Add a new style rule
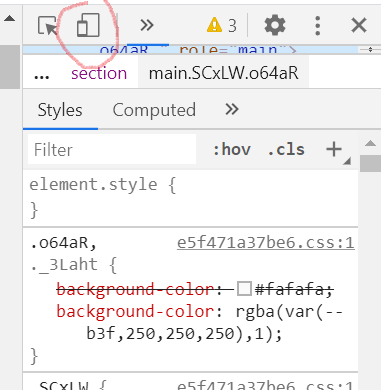 pyautogui.click(x=334, y=149)
